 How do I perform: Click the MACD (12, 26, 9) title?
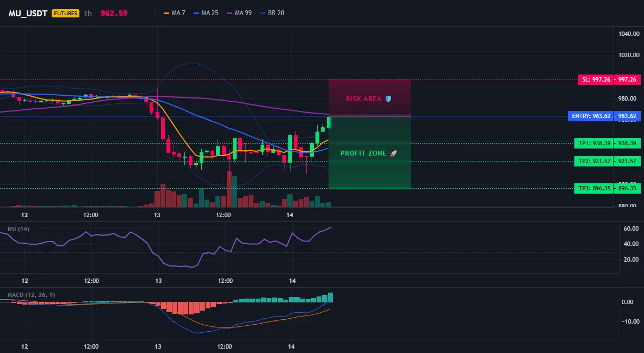31,295
